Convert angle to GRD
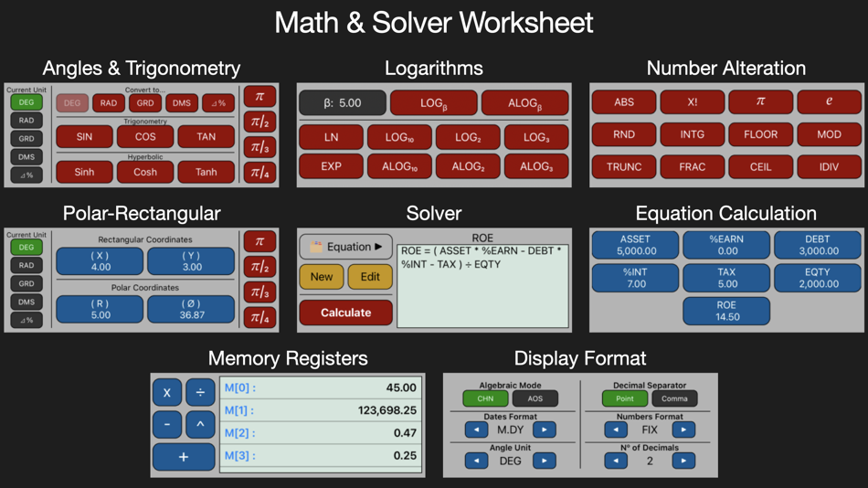The image size is (868, 488). (x=145, y=103)
